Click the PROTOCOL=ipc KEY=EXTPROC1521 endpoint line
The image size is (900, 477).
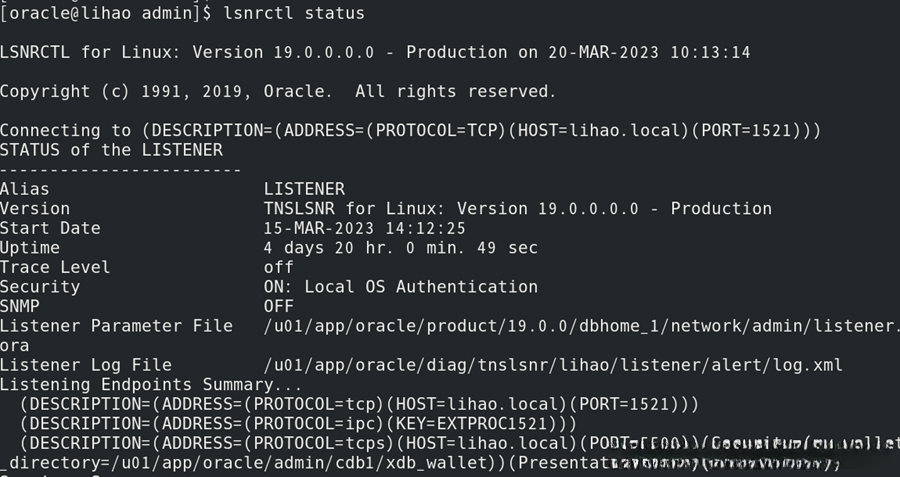pos(297,423)
